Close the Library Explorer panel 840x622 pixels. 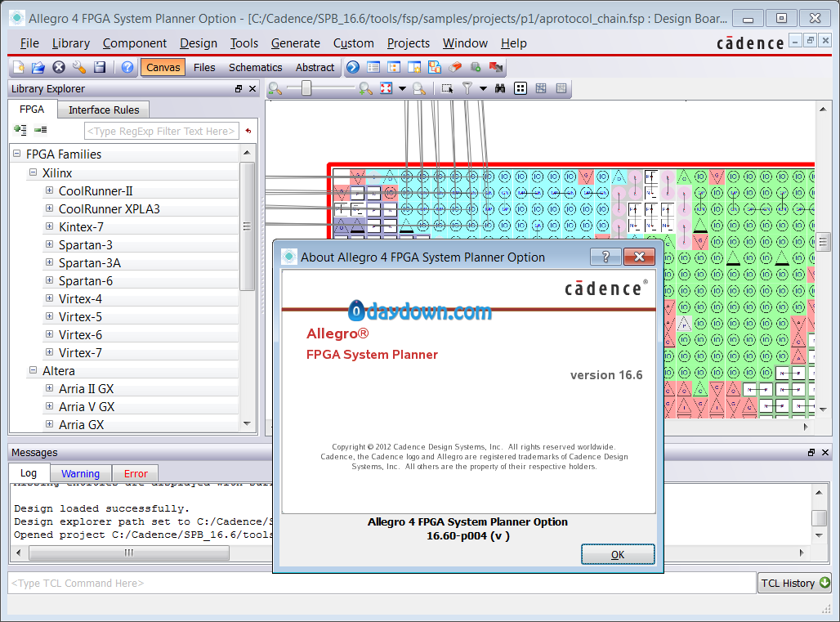pos(252,89)
